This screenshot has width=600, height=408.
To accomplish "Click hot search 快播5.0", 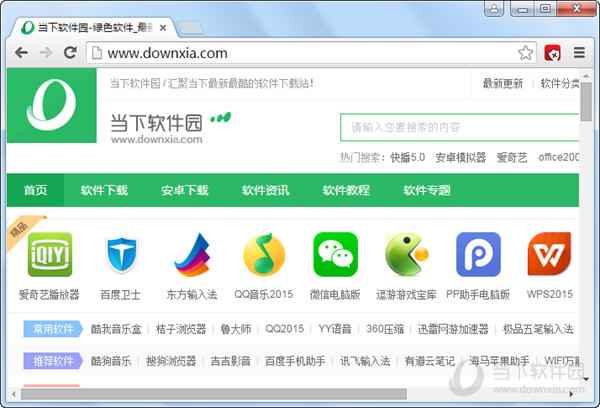I will 408,157.
